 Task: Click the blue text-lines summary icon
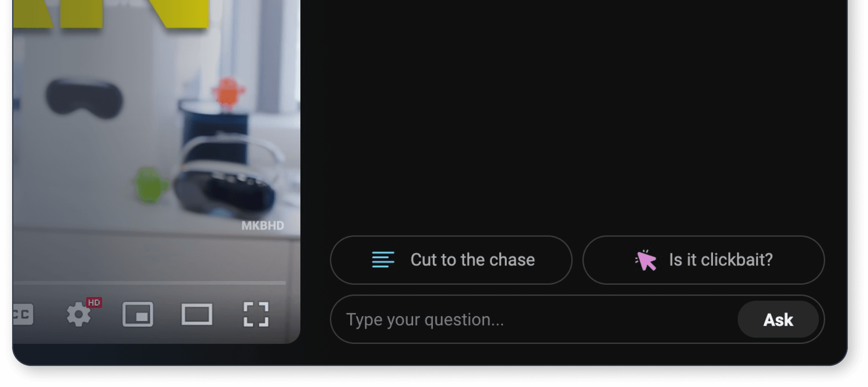(383, 260)
